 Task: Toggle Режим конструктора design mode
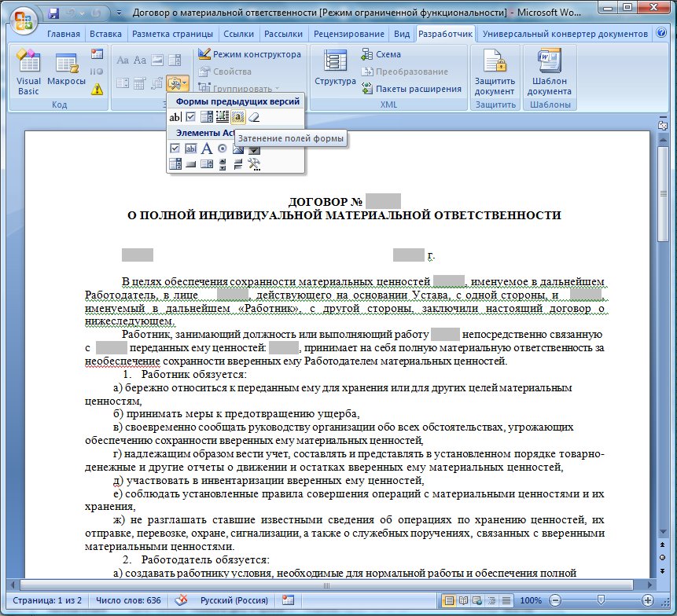pyautogui.click(x=249, y=54)
